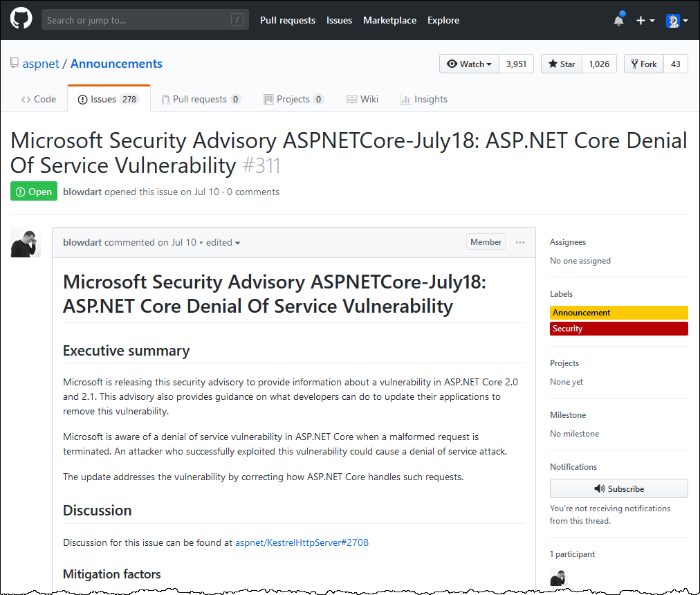The height and width of the screenshot is (595, 700).
Task: Expand the edited history dropdown
Action: coord(223,242)
